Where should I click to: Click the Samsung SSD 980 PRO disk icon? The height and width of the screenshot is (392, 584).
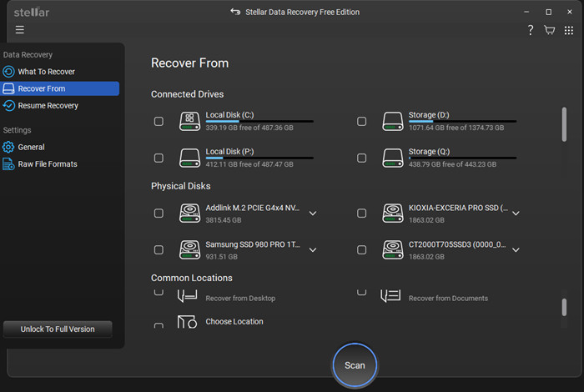point(190,249)
